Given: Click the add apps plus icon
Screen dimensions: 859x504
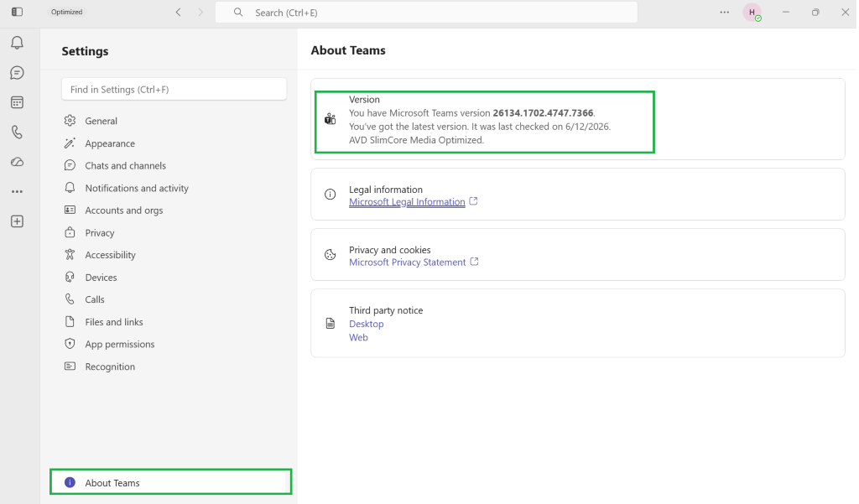Looking at the screenshot, I should [17, 221].
